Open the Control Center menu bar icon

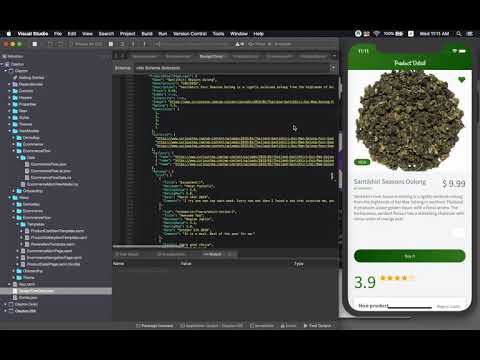tap(470, 34)
